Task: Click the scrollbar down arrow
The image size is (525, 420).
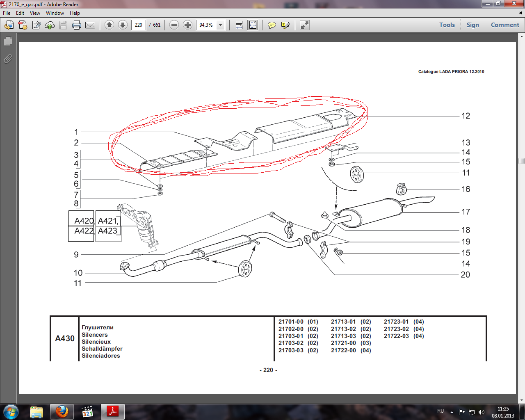Action: tap(521, 400)
